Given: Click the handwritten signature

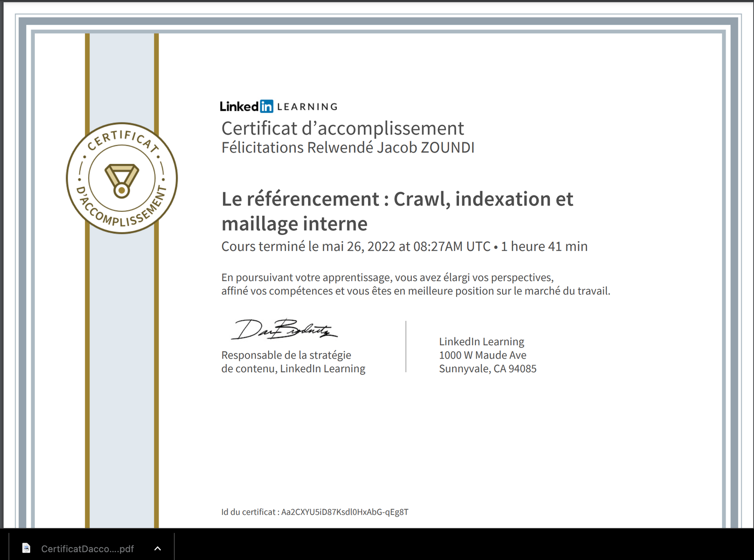Looking at the screenshot, I should (284, 329).
